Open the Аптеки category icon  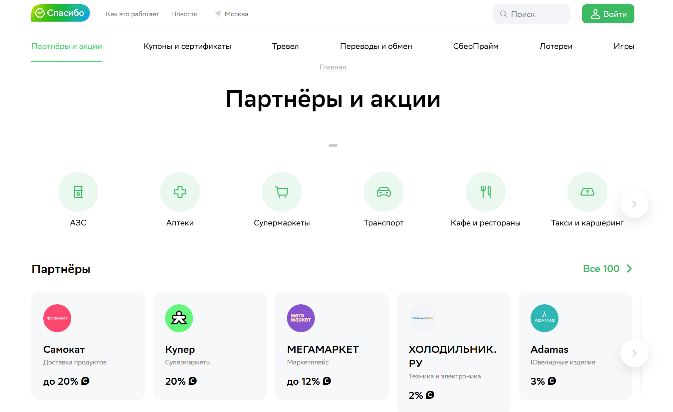(180, 192)
